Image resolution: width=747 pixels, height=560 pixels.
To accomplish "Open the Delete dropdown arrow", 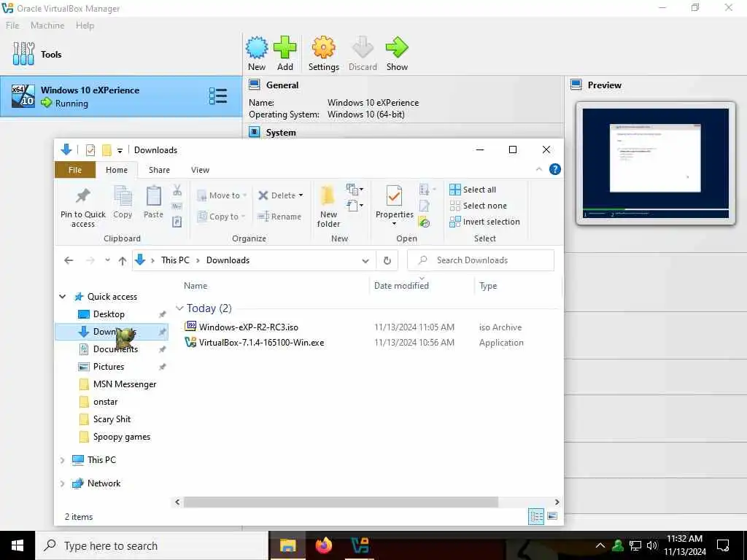I will point(301,195).
